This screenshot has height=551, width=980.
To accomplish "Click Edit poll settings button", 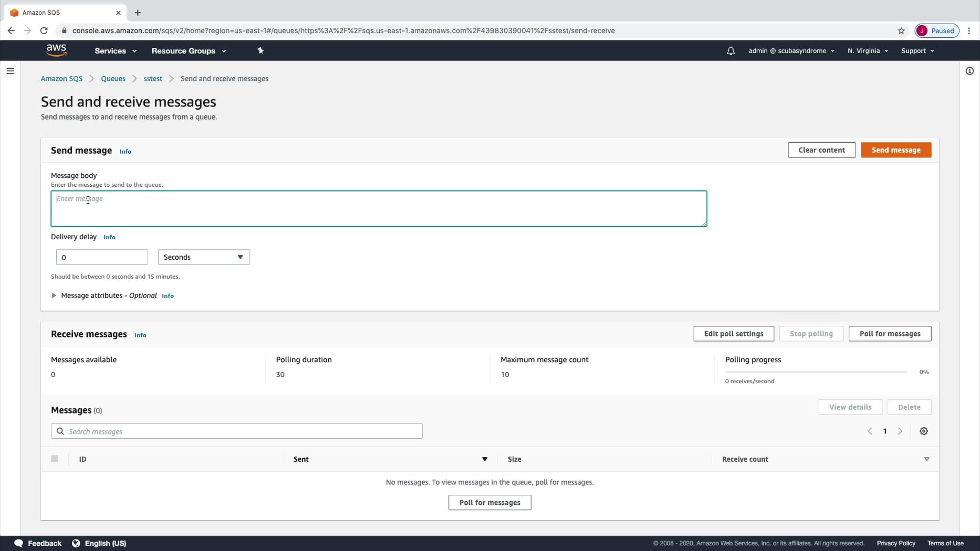I will pos(733,334).
